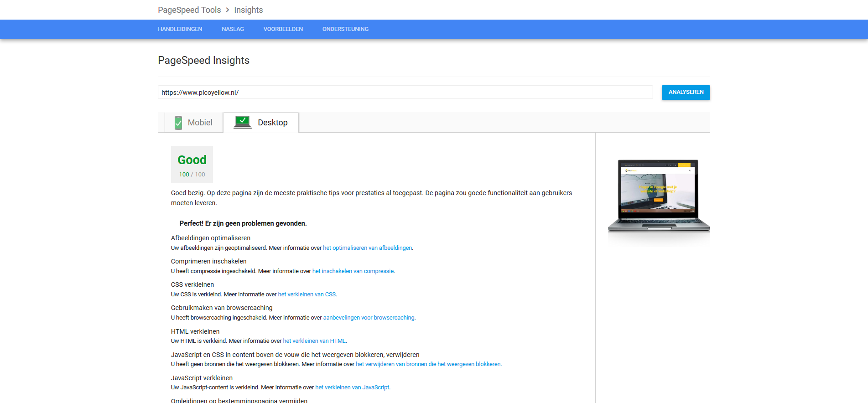Click the Analyseren button
The image size is (868, 403).
point(686,92)
